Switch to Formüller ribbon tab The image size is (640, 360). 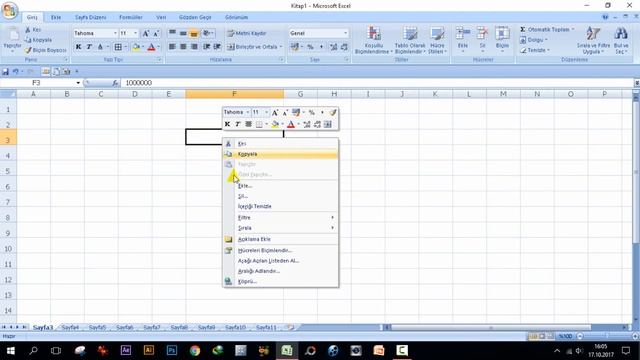[x=131, y=17]
